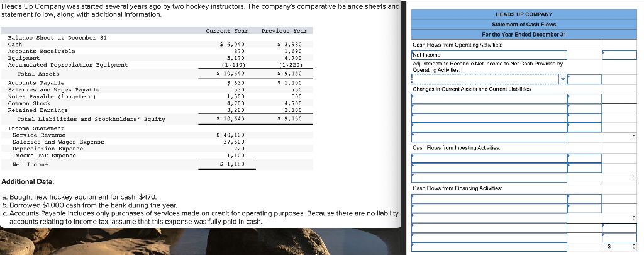Click the Statement of Cash Flows header
This screenshot has height=255, width=644.
524,25
